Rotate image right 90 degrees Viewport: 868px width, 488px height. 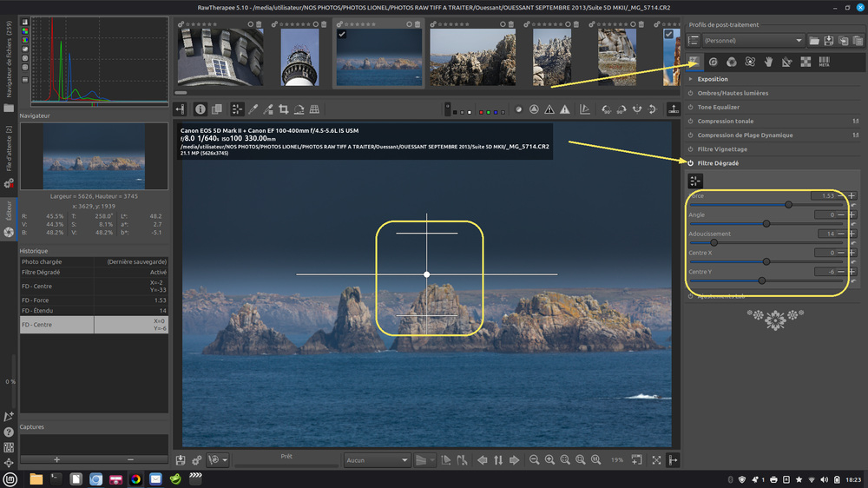coord(621,109)
